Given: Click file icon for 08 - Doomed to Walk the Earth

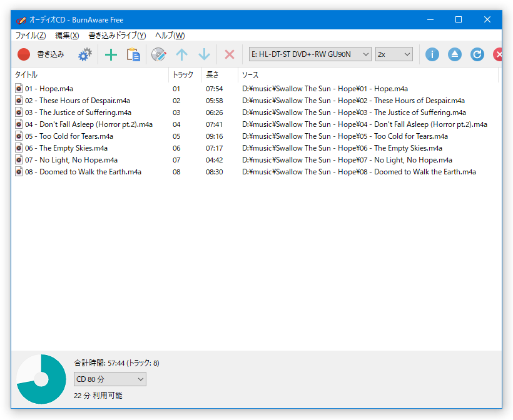Looking at the screenshot, I should [19, 172].
